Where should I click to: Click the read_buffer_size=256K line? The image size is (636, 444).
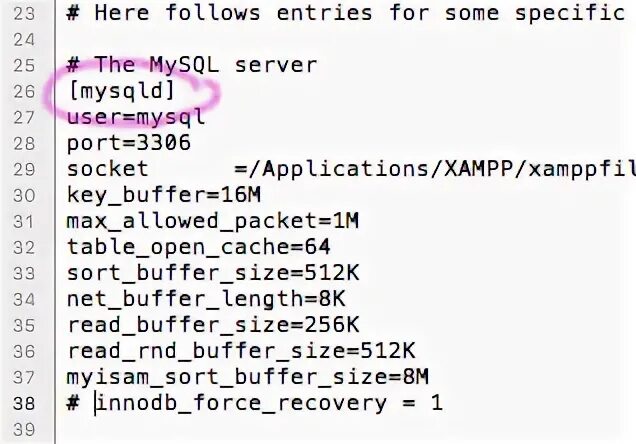pyautogui.click(x=213, y=325)
